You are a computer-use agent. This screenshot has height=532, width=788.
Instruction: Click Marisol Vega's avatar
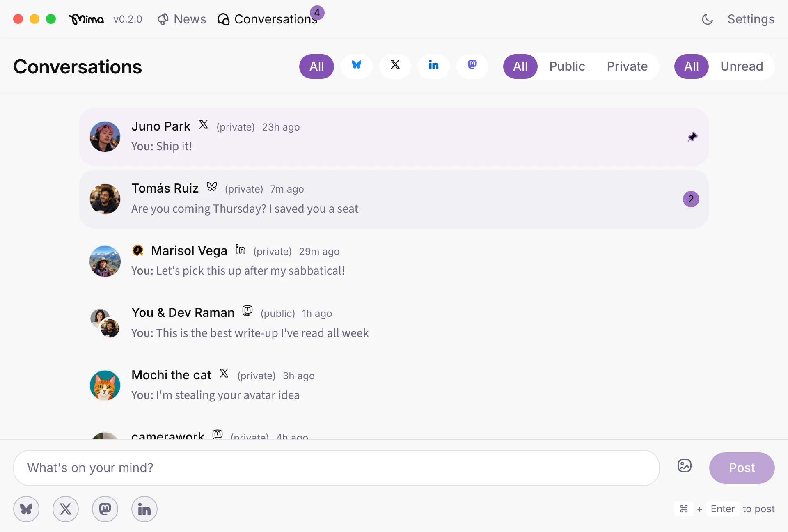105,261
